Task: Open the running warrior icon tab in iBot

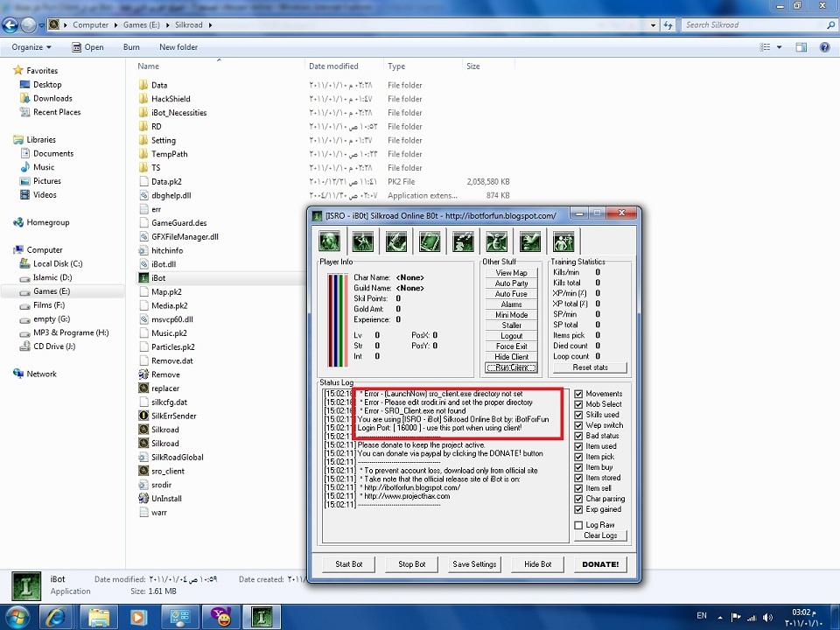Action: point(362,241)
